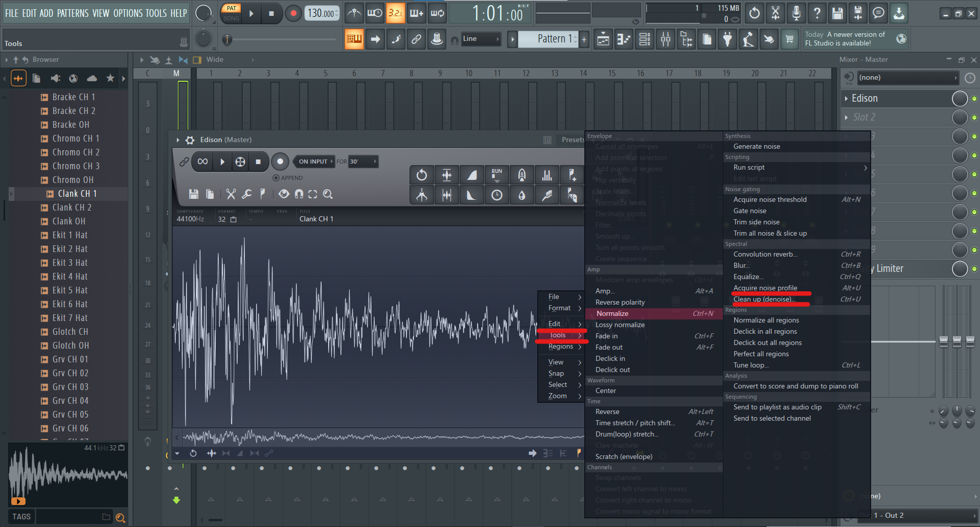Click the main volume knob
Image resolution: width=980 pixels, height=527 pixels.
tap(203, 13)
